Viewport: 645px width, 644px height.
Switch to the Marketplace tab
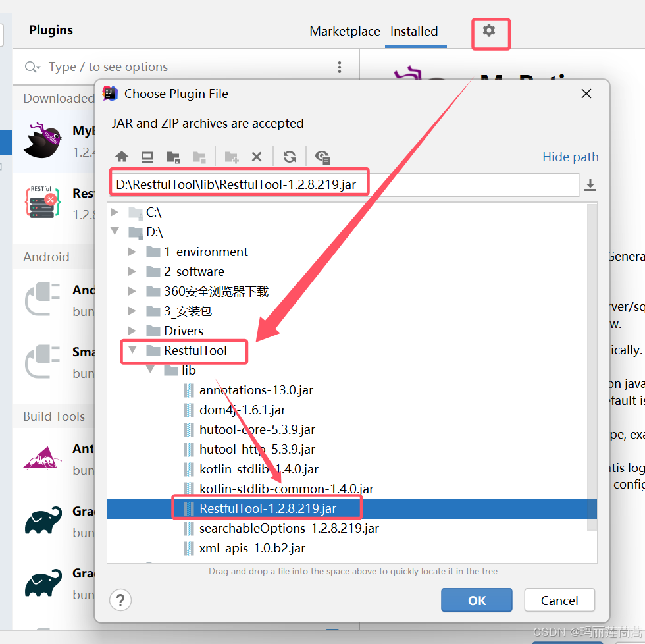(344, 31)
